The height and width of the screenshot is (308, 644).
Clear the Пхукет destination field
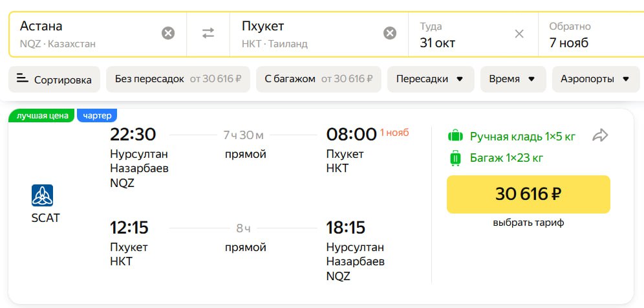pos(390,34)
